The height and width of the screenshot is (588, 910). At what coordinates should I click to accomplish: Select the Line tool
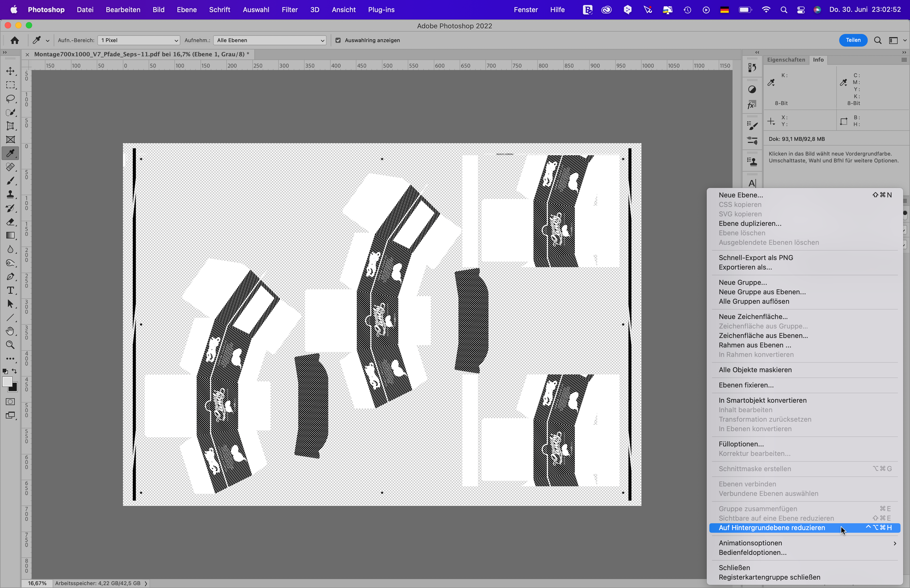tap(10, 318)
